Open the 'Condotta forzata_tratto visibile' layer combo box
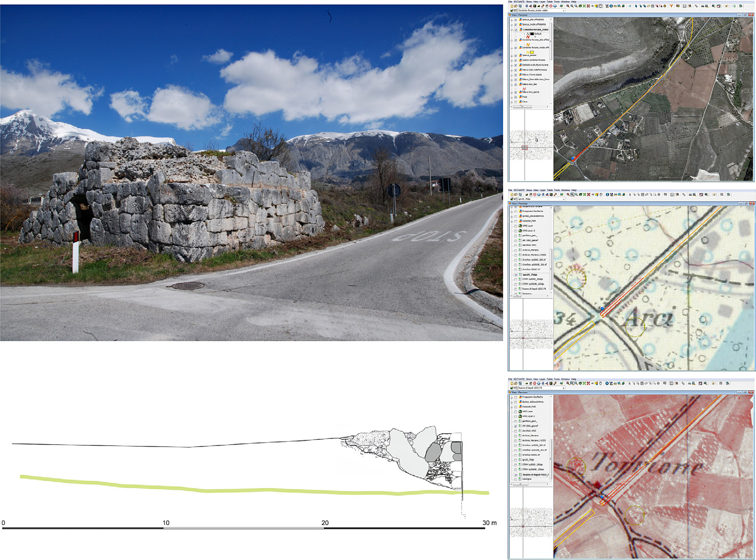Screen dimensions: 756x560 click(541, 11)
